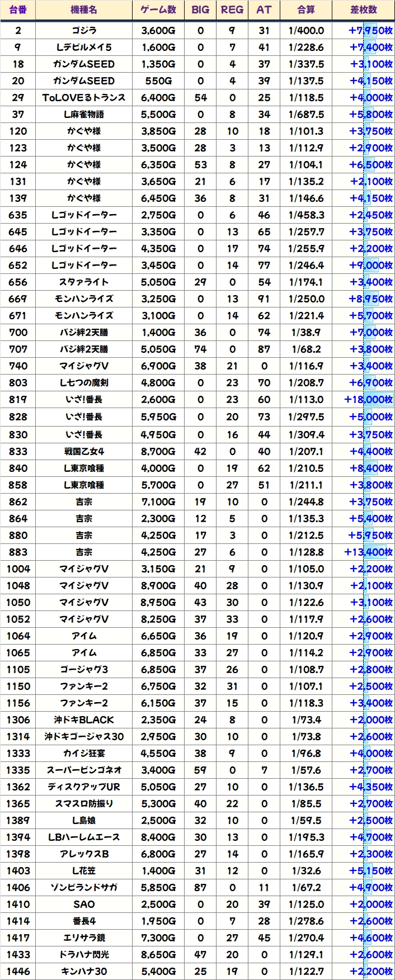Click the 1/38.9 combined probability cell
395x980 pixels.
click(306, 333)
